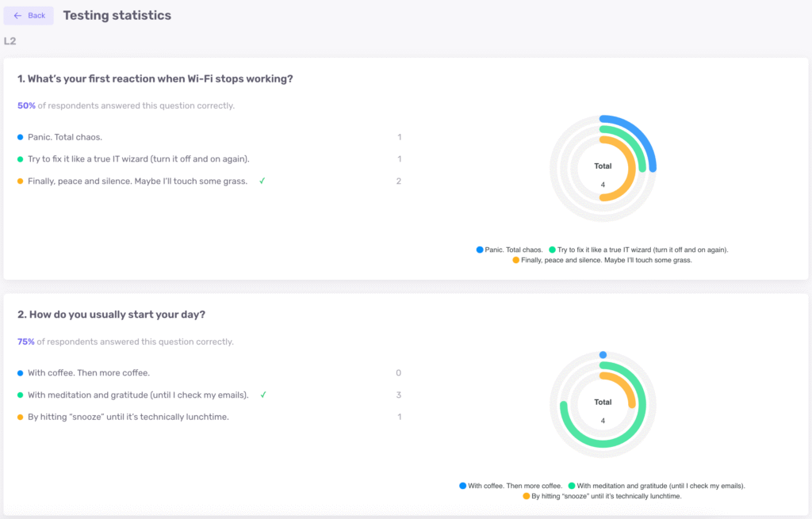Click blue bullet next to 'Panic. Total chaos.' answer
The height and width of the screenshot is (519, 812).
click(21, 137)
